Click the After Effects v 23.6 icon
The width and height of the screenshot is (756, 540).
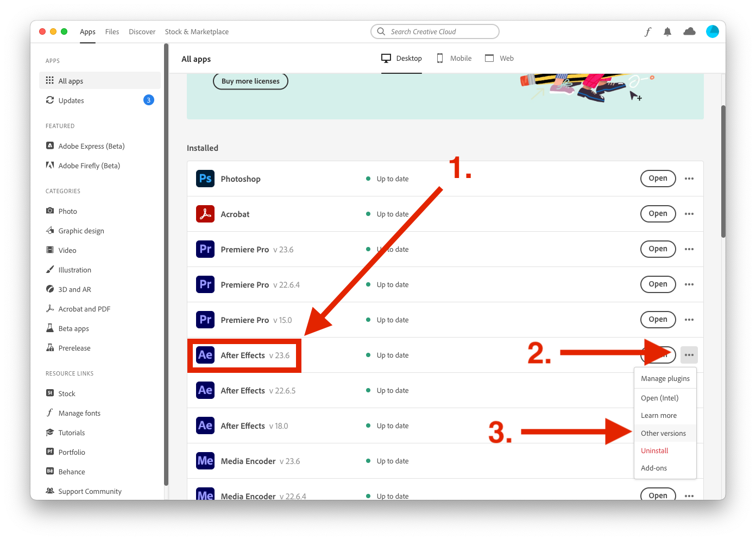click(x=205, y=355)
